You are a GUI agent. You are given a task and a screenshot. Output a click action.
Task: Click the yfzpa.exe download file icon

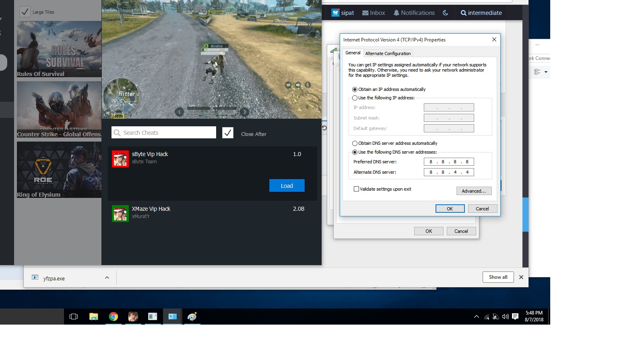point(35,278)
